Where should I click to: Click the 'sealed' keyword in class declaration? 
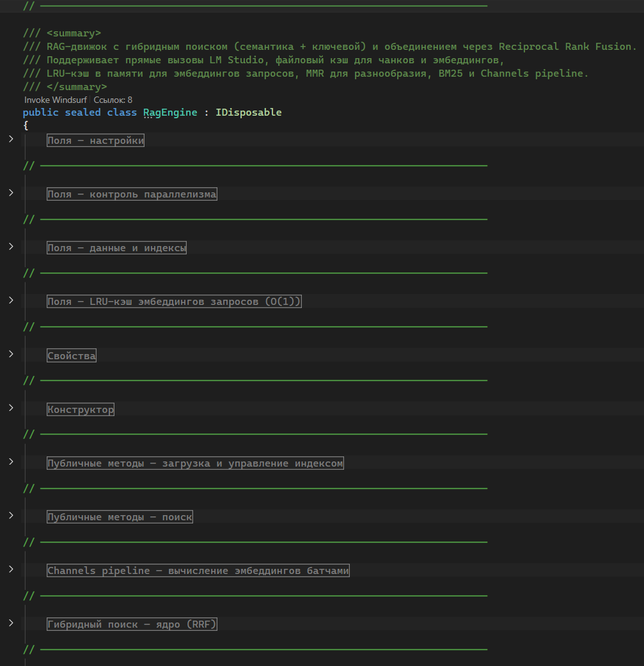pyautogui.click(x=82, y=112)
